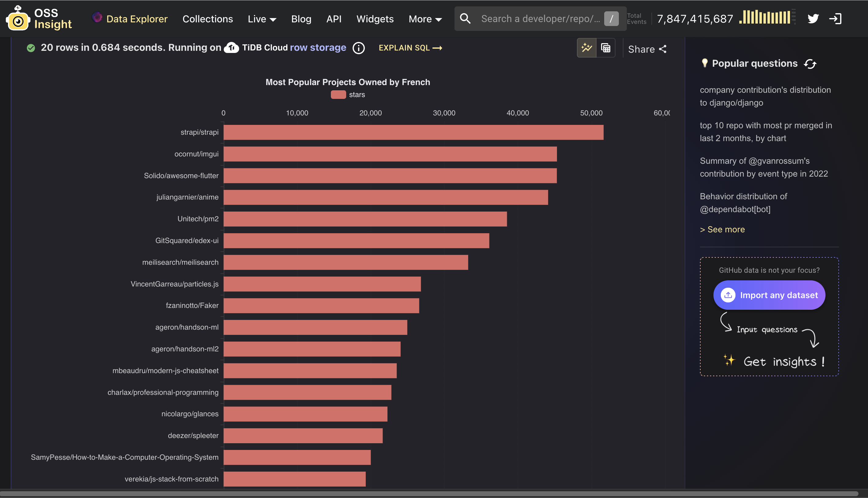Screen dimensions: 868x498
Task: Click the share network icon next to Share
Action: pyautogui.click(x=662, y=49)
